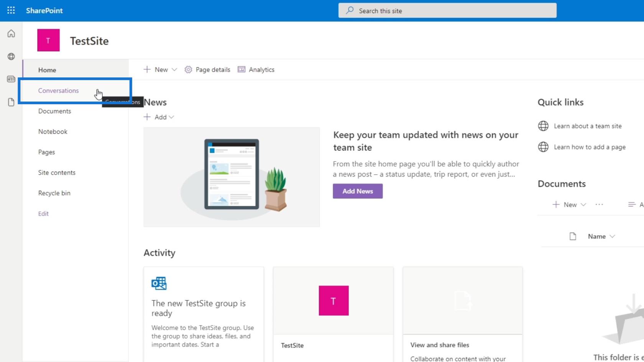Click the Documents web part heading
The width and height of the screenshot is (644, 362).
pyautogui.click(x=562, y=184)
